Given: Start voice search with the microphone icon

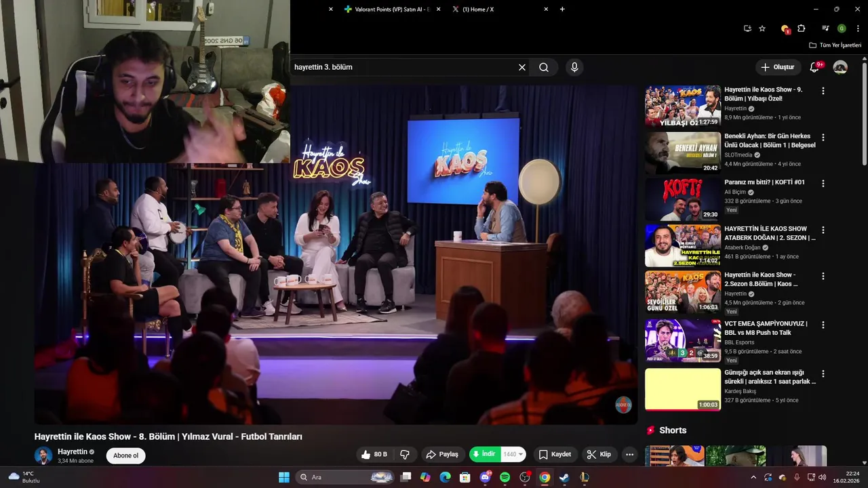Looking at the screenshot, I should click(574, 67).
